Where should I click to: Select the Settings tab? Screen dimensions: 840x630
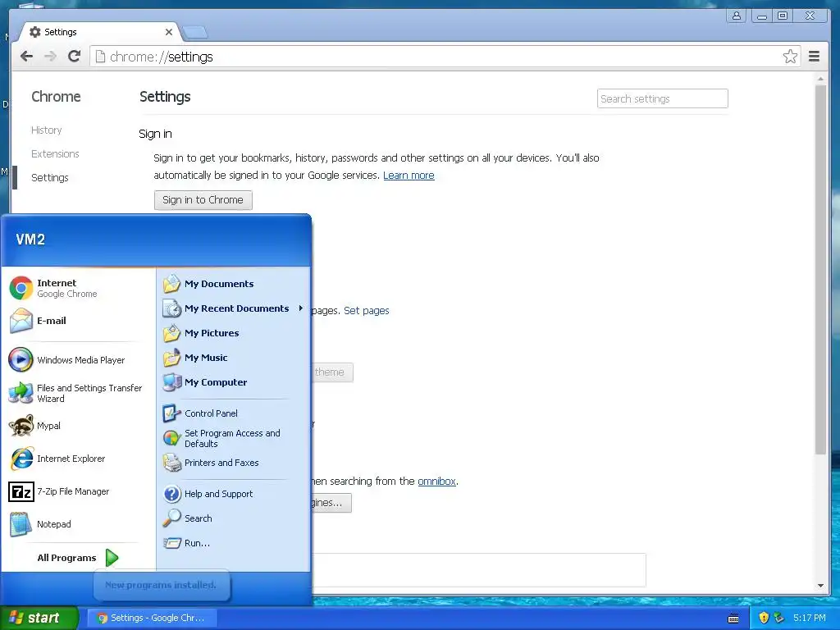[99, 32]
